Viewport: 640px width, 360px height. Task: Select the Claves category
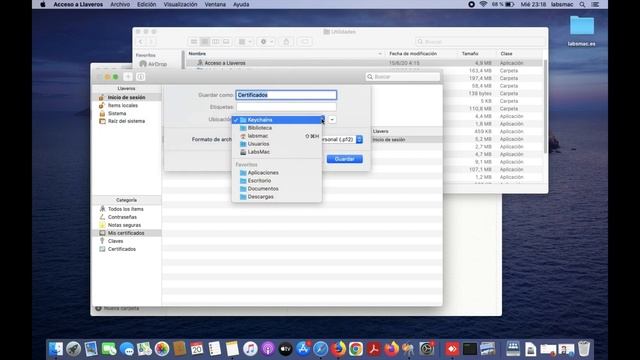(127, 241)
